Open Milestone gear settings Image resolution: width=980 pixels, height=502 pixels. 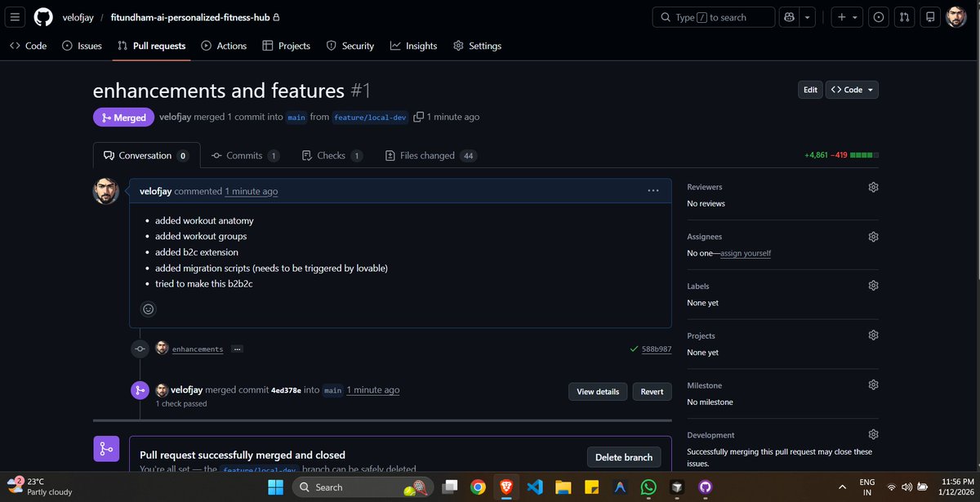pos(873,384)
